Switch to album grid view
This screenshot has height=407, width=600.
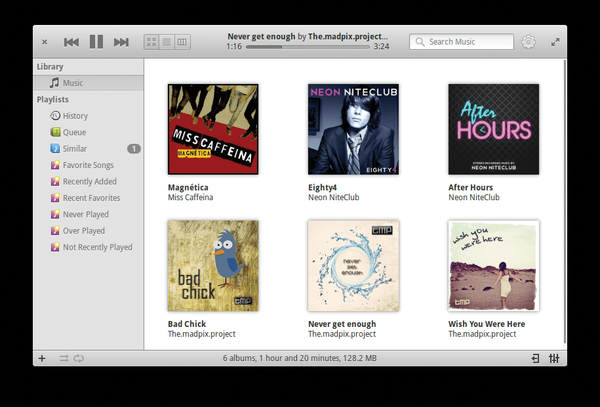[x=152, y=42]
